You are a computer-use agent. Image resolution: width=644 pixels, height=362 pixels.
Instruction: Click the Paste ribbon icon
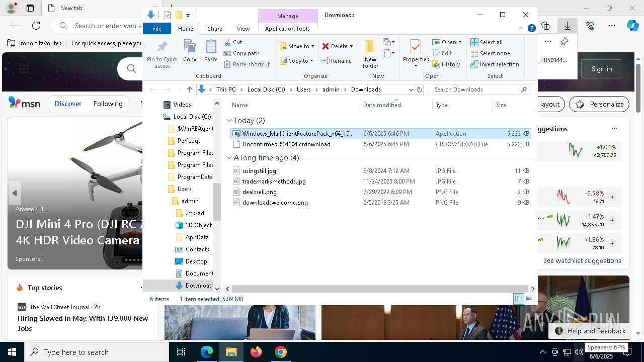[211, 51]
